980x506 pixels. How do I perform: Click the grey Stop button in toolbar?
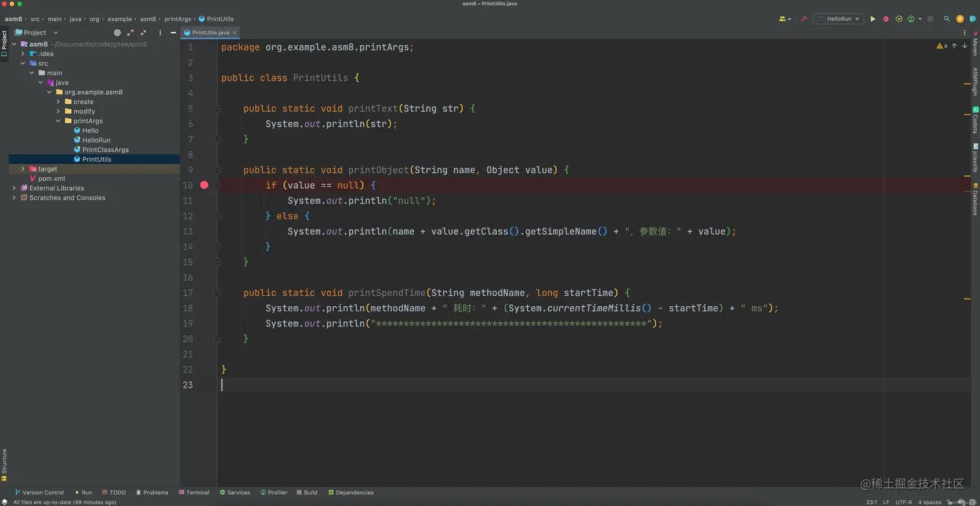930,19
